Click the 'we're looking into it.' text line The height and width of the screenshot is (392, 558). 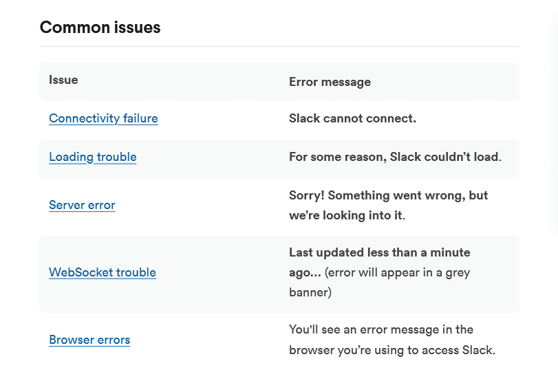click(x=347, y=215)
